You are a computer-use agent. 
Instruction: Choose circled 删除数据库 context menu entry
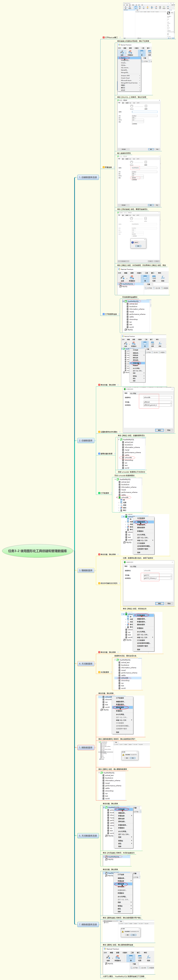pyautogui.click(x=120, y=707)
